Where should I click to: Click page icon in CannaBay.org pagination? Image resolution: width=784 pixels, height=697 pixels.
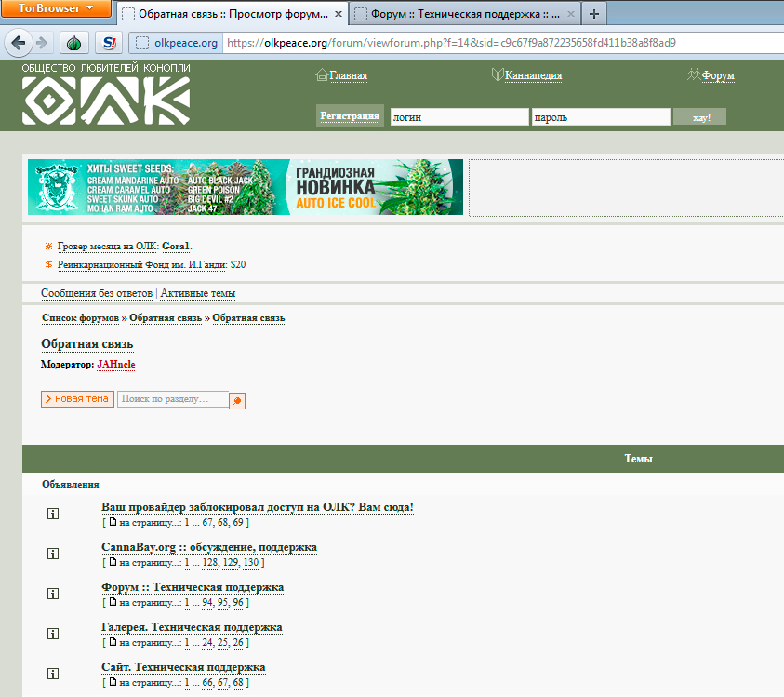click(x=113, y=562)
